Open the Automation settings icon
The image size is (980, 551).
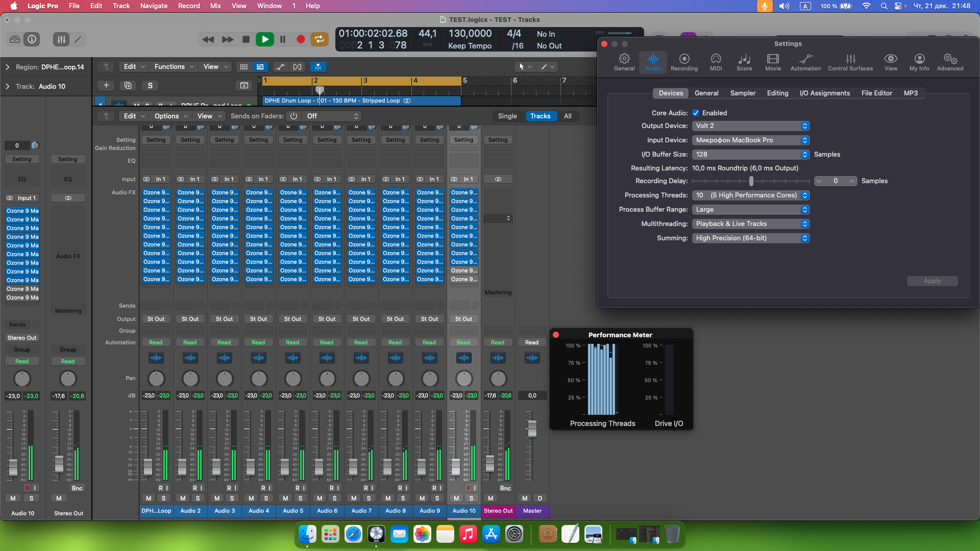(x=805, y=62)
